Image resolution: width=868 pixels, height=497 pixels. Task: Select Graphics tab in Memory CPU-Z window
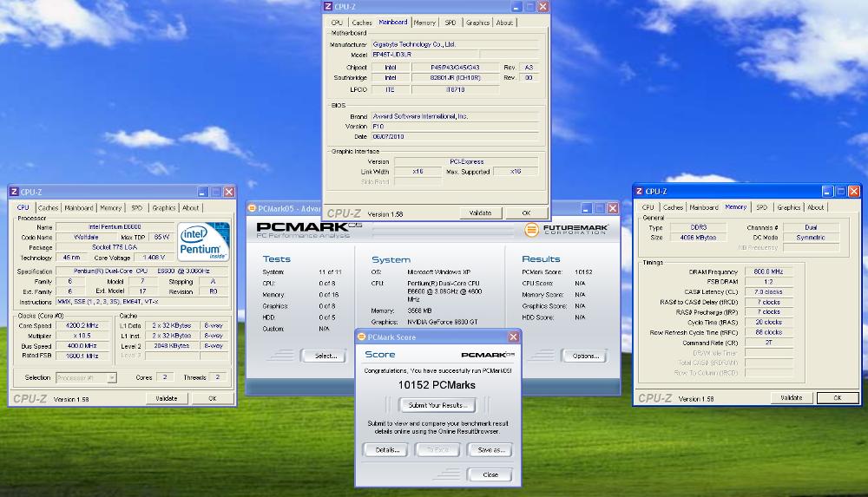click(789, 207)
